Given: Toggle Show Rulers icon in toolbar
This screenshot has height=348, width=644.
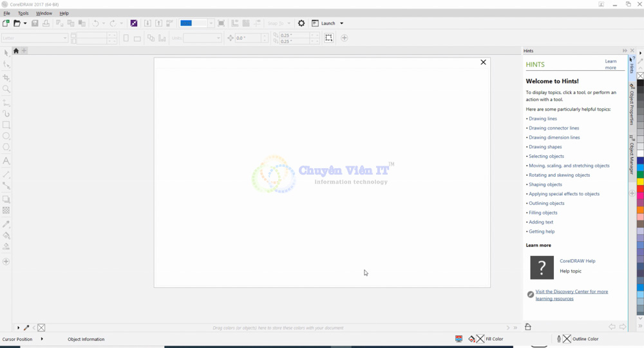Looking at the screenshot, I should click(x=235, y=23).
